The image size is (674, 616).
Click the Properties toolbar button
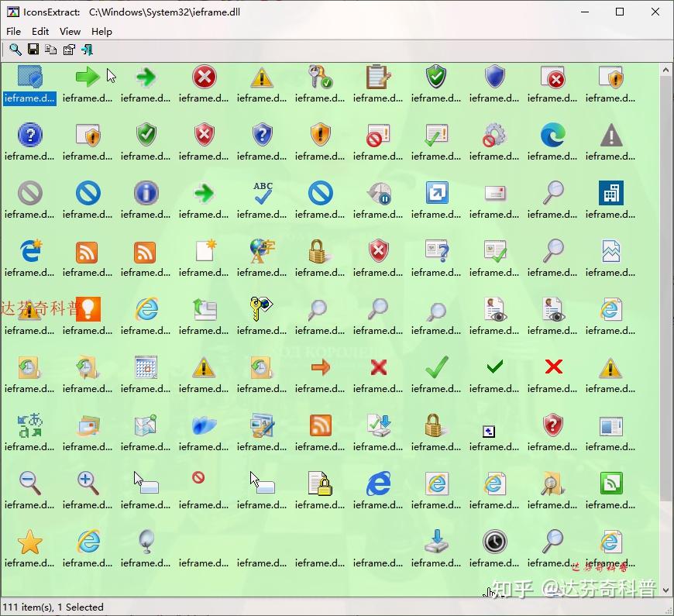[69, 50]
